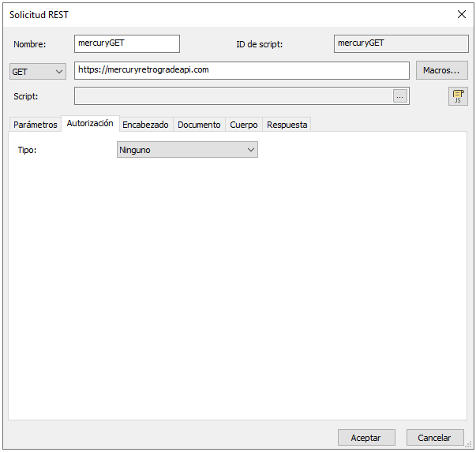Click the ID de script field

(401, 43)
